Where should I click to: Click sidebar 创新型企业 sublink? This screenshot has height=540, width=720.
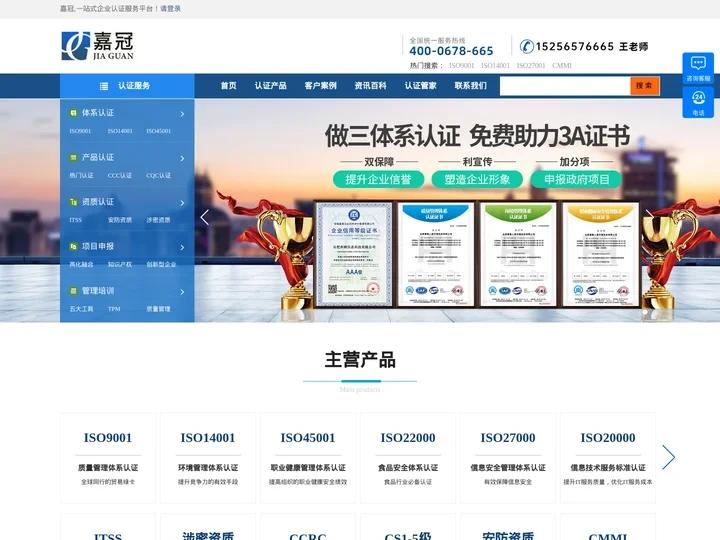tap(161, 264)
